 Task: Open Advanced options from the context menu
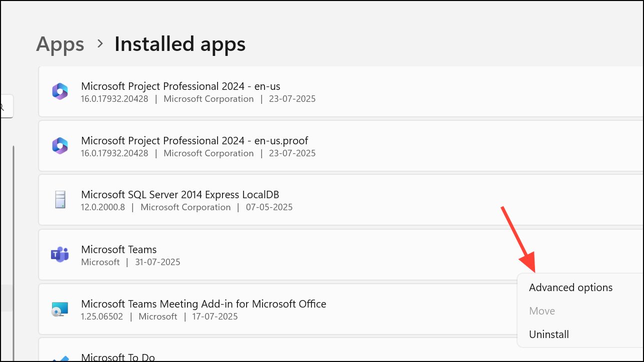point(570,288)
